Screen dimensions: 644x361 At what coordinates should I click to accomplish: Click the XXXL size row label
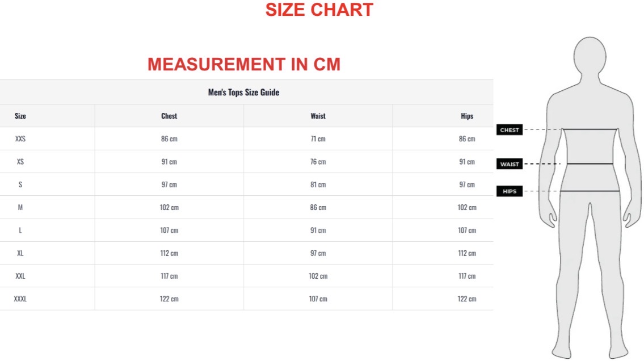point(20,299)
